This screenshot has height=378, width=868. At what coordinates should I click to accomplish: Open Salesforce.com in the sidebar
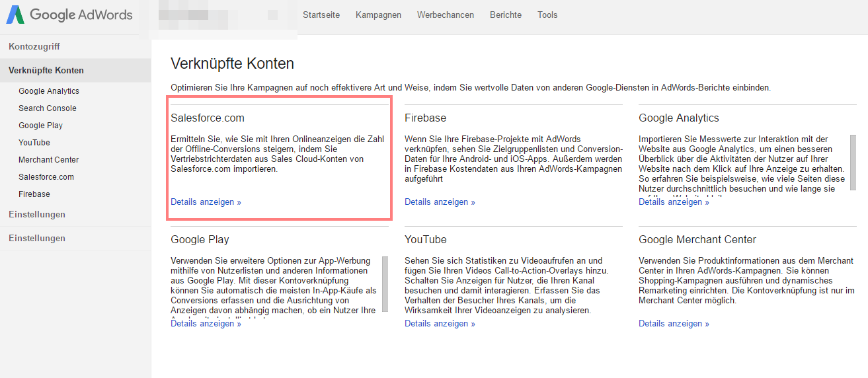(x=46, y=177)
